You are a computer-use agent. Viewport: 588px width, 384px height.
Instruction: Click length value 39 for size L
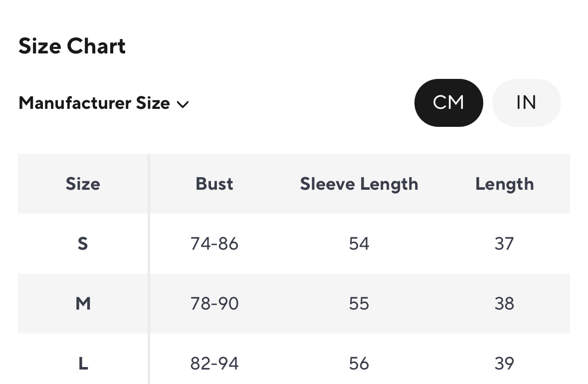(504, 364)
